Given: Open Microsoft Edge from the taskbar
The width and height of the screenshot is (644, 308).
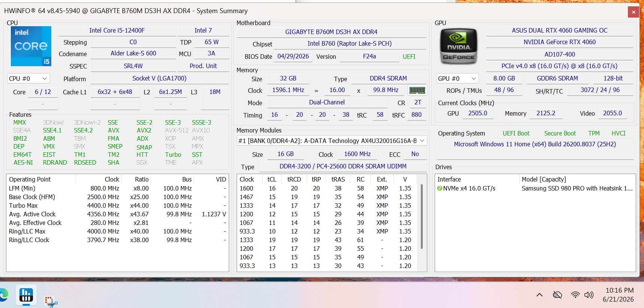Looking at the screenshot, I should [x=3, y=295].
